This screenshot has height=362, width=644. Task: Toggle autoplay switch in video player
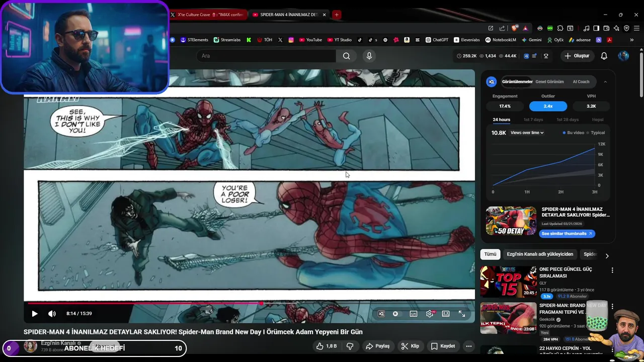(395, 314)
